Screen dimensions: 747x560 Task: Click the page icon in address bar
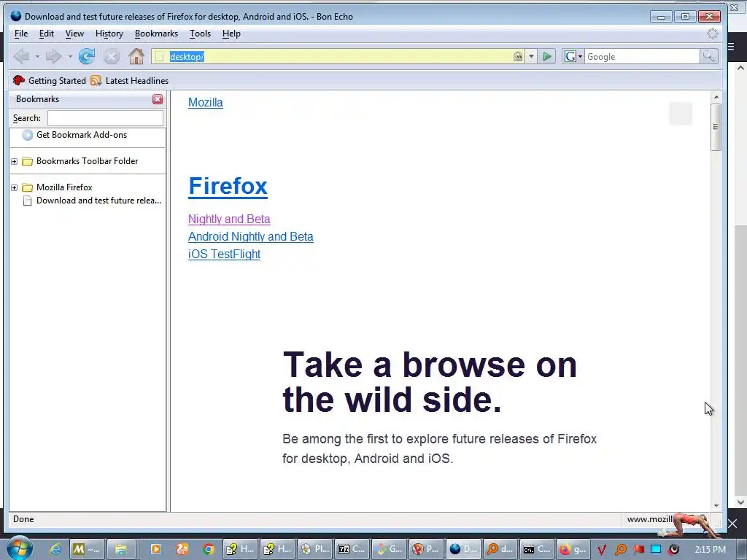pyautogui.click(x=160, y=57)
